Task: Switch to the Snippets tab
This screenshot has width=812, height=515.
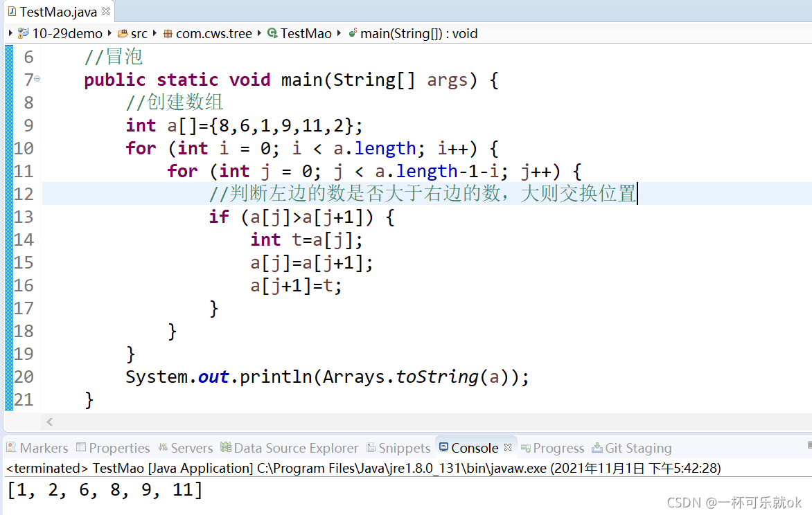Action: (x=398, y=448)
